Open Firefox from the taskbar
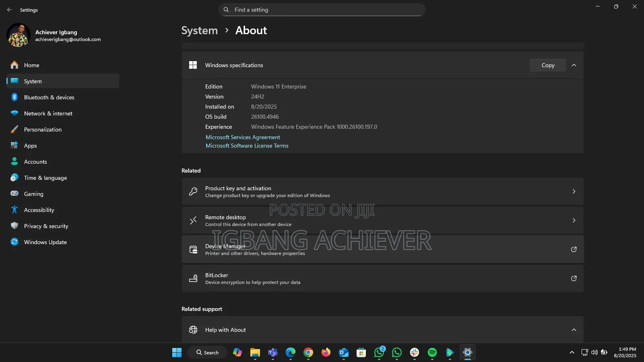 click(x=326, y=353)
